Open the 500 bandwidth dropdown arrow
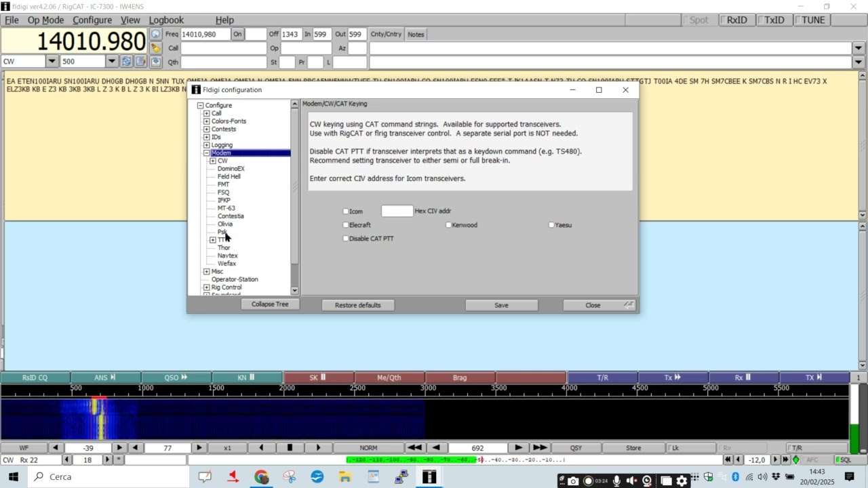 112,62
